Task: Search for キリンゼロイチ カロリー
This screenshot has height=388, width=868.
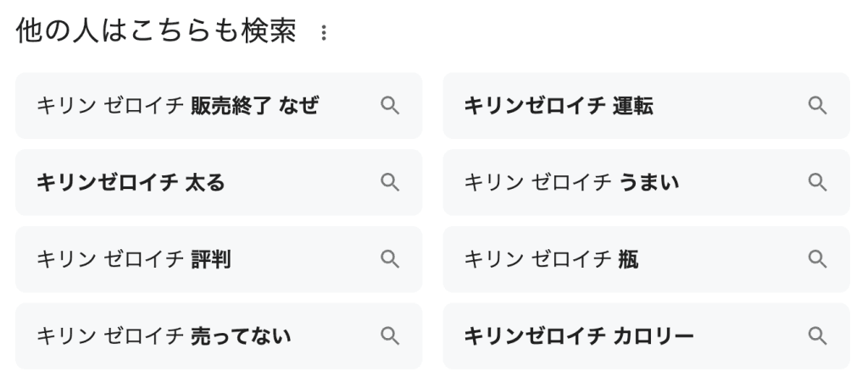Action: pos(579,336)
